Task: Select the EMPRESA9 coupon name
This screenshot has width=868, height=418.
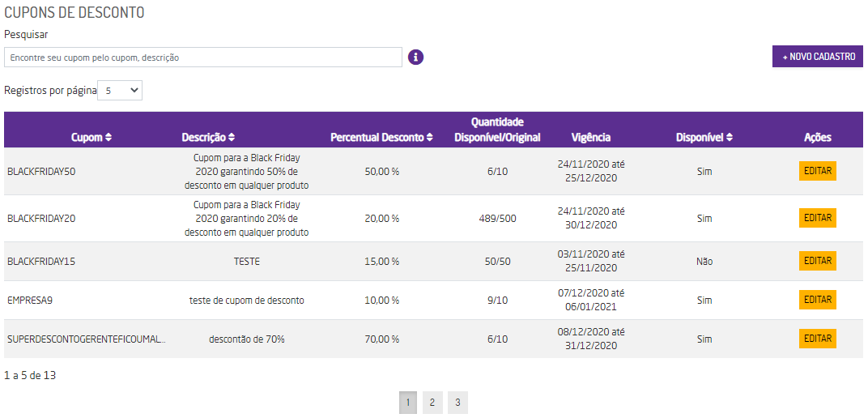Action: click(x=30, y=301)
